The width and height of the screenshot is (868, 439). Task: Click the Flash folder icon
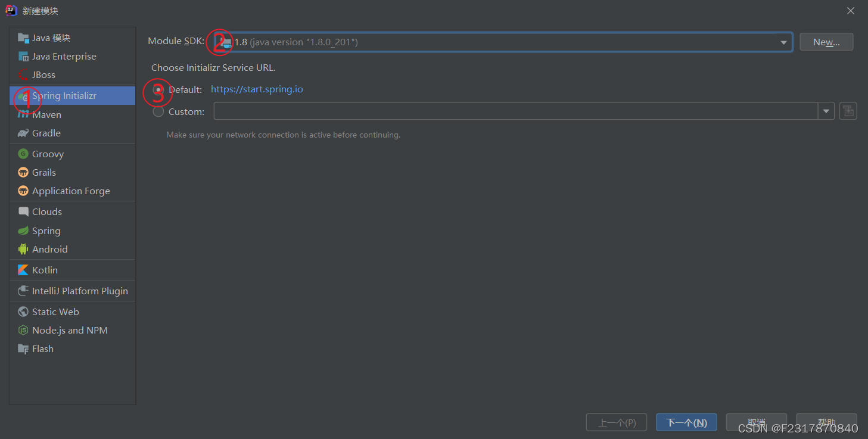(x=23, y=348)
